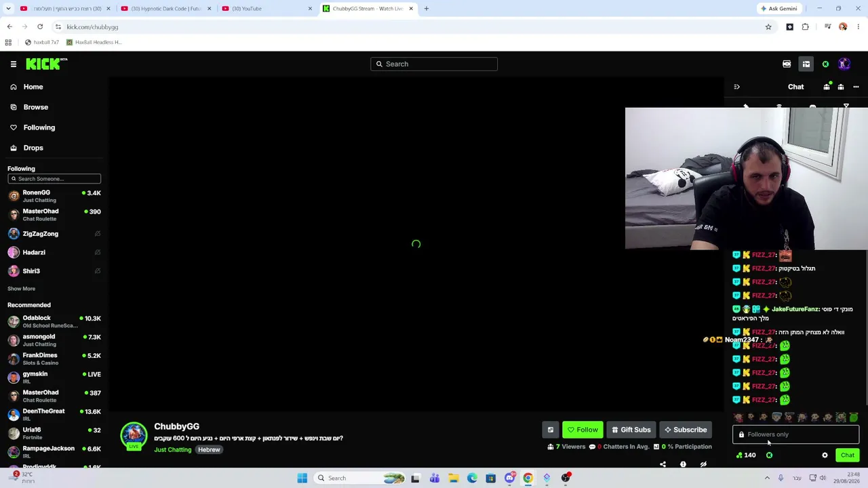Open the user profile avatar menu
The width and height of the screenshot is (868, 488).
pyautogui.click(x=844, y=64)
